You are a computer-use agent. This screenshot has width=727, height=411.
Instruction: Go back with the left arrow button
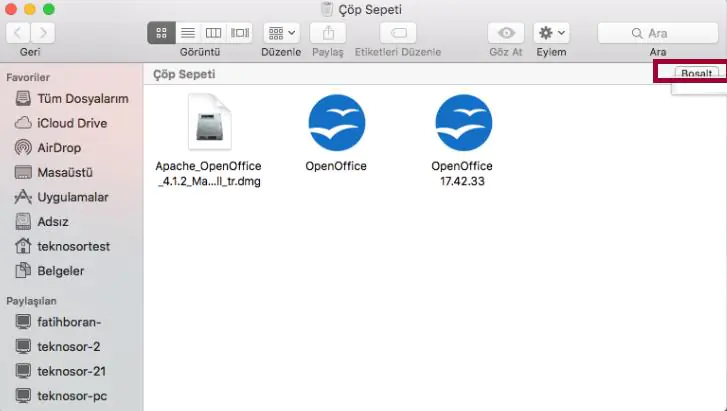pyautogui.click(x=18, y=33)
